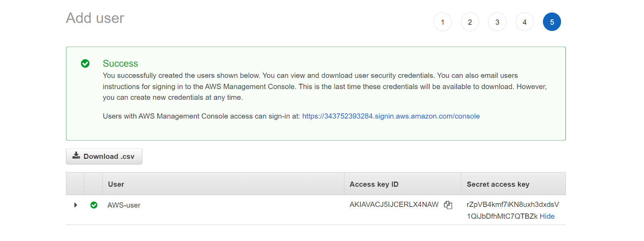
Task: Click the Secret access key column header
Action: (x=498, y=184)
